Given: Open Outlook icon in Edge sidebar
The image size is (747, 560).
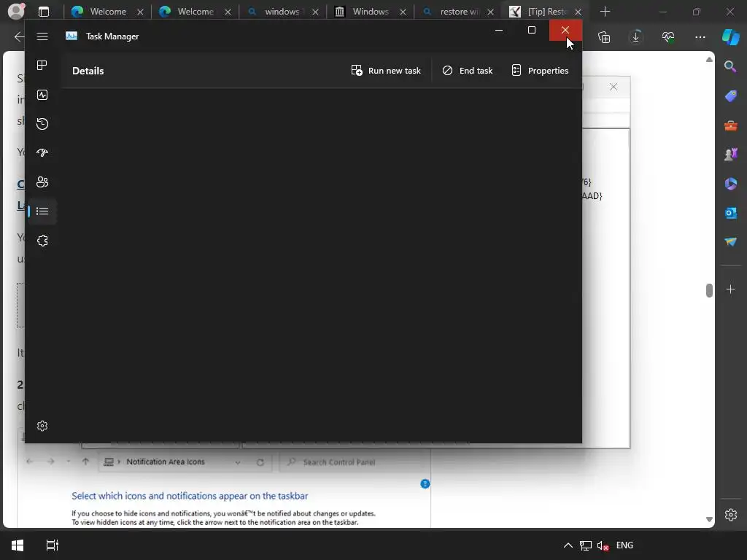Looking at the screenshot, I should pyautogui.click(x=730, y=213).
